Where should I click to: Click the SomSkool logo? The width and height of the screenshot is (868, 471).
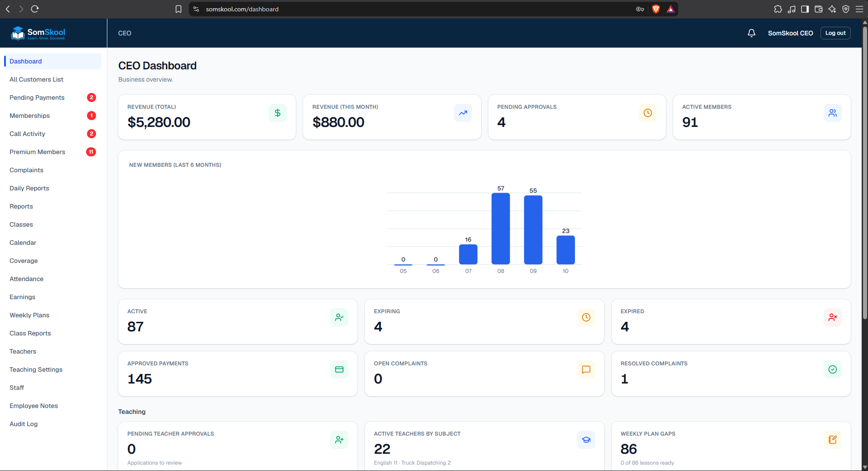click(x=39, y=33)
